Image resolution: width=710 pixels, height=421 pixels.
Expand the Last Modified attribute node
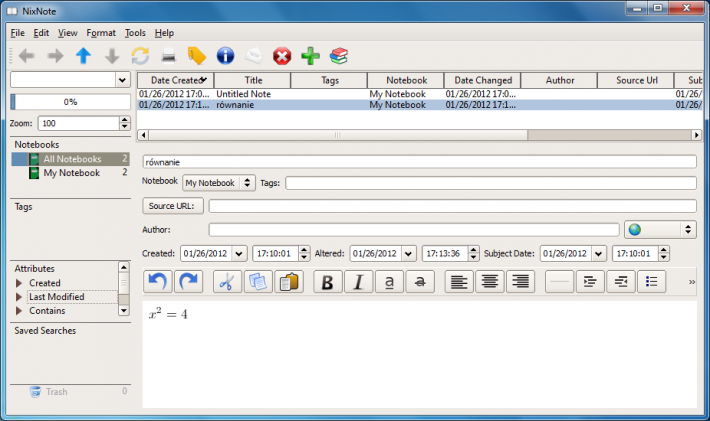click(19, 297)
